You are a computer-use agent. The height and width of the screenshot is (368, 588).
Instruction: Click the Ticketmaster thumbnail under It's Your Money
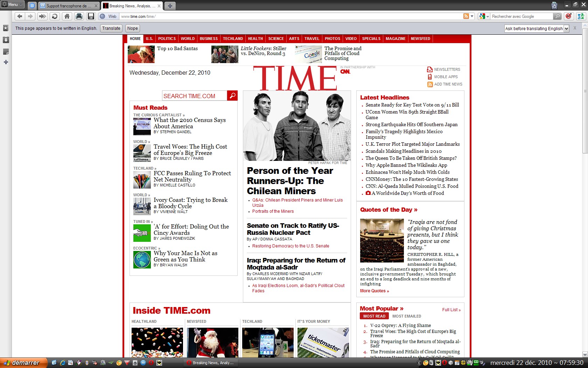point(323,342)
